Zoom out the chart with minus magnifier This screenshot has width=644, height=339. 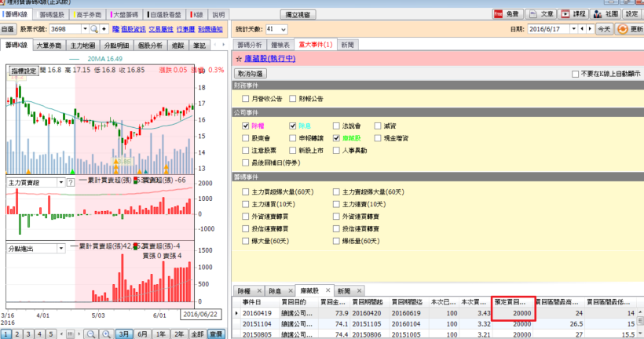coord(91,334)
